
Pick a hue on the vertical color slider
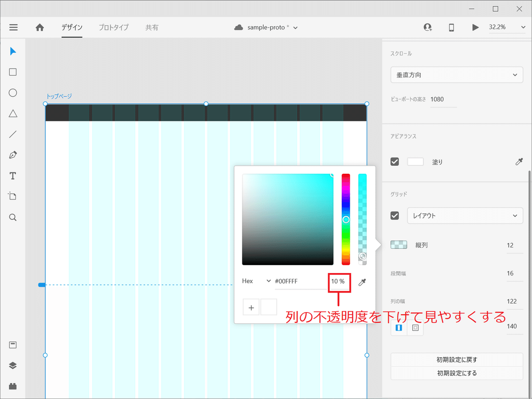pos(346,219)
